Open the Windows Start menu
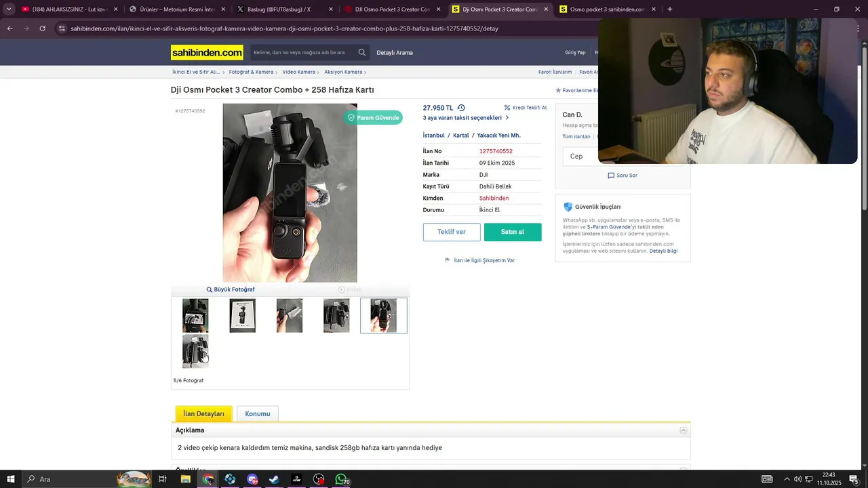 (x=11, y=479)
